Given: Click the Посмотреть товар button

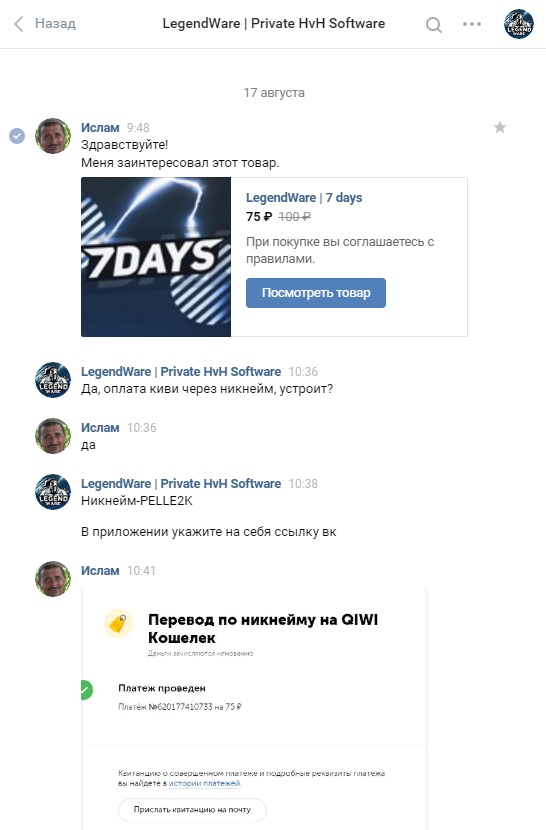Looking at the screenshot, I should coord(316,293).
